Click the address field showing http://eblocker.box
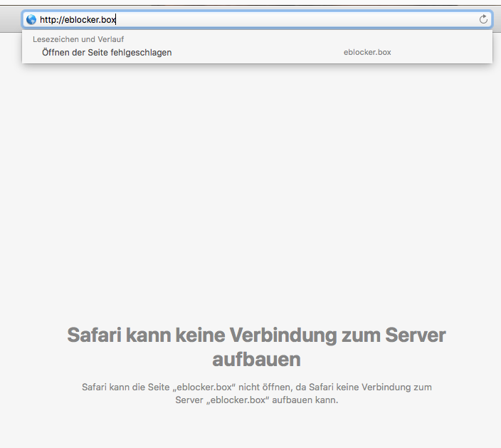The width and height of the screenshot is (501, 448). click(x=258, y=19)
